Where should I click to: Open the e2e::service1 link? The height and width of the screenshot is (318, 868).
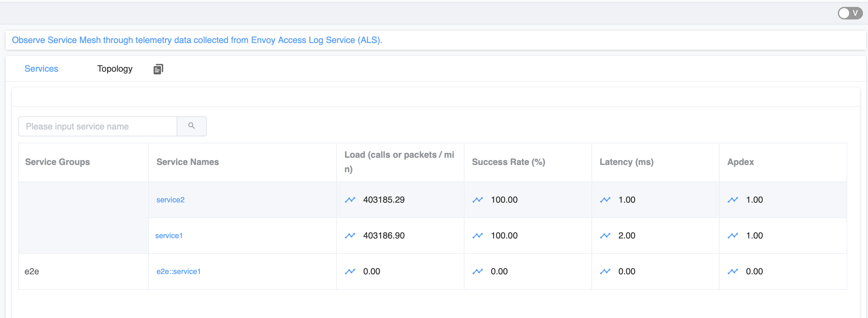coord(178,271)
